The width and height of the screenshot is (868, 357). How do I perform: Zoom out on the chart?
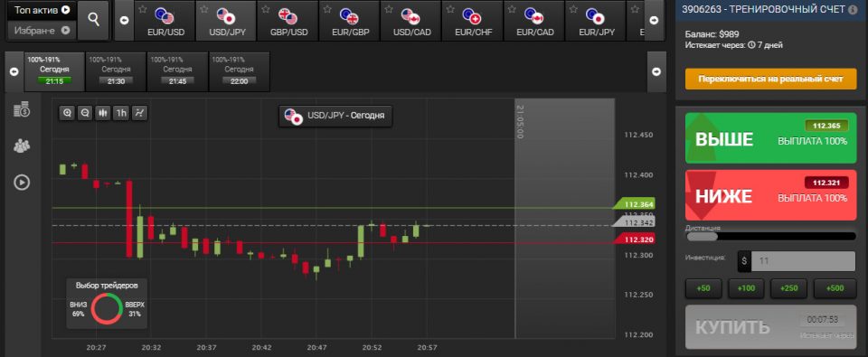tap(85, 113)
